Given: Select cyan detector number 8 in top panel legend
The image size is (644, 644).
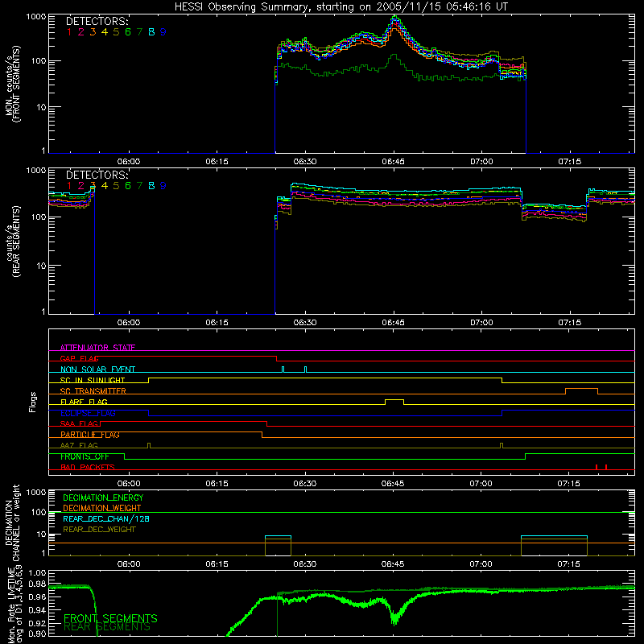Looking at the screenshot, I should [x=151, y=32].
